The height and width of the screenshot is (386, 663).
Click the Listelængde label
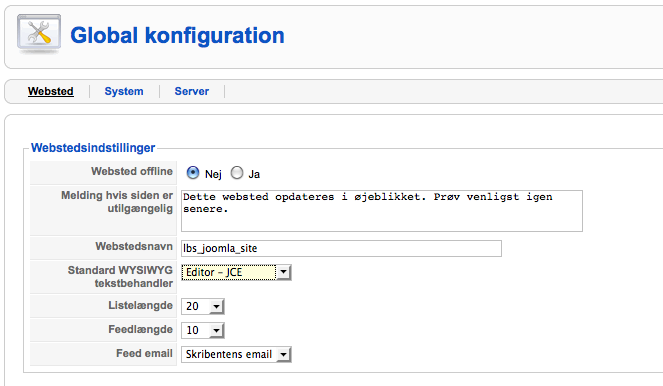140,305
